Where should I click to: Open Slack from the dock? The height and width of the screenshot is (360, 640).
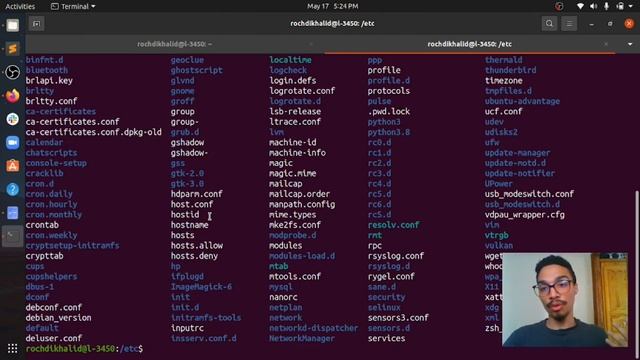(x=13, y=119)
